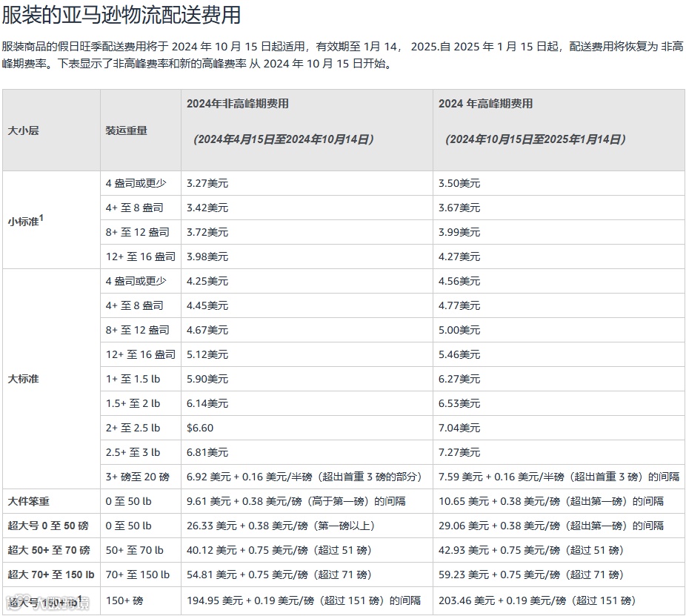
Task: Click the 5.00美元 peak fee cell
Action: click(x=559, y=330)
